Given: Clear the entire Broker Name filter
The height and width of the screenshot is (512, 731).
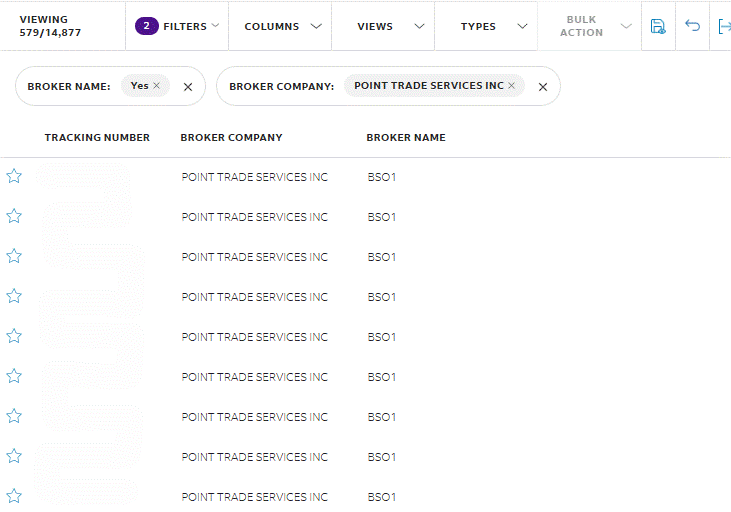Looking at the screenshot, I should point(188,87).
